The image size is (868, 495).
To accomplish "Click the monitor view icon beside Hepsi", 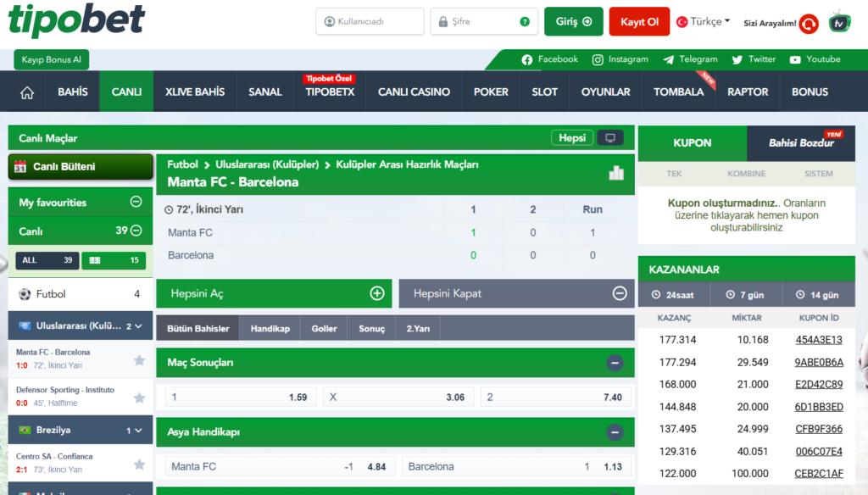I will point(610,138).
